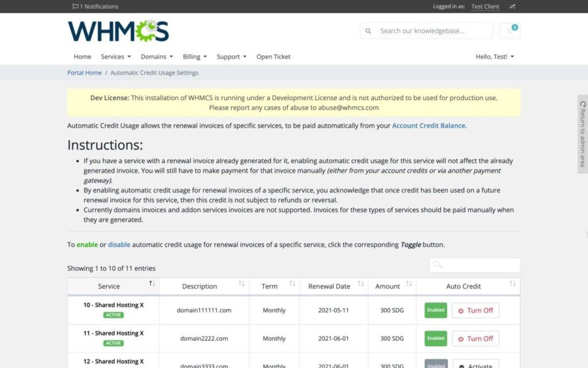Expand the Domains menu
This screenshot has width=588, height=368.
tap(157, 57)
